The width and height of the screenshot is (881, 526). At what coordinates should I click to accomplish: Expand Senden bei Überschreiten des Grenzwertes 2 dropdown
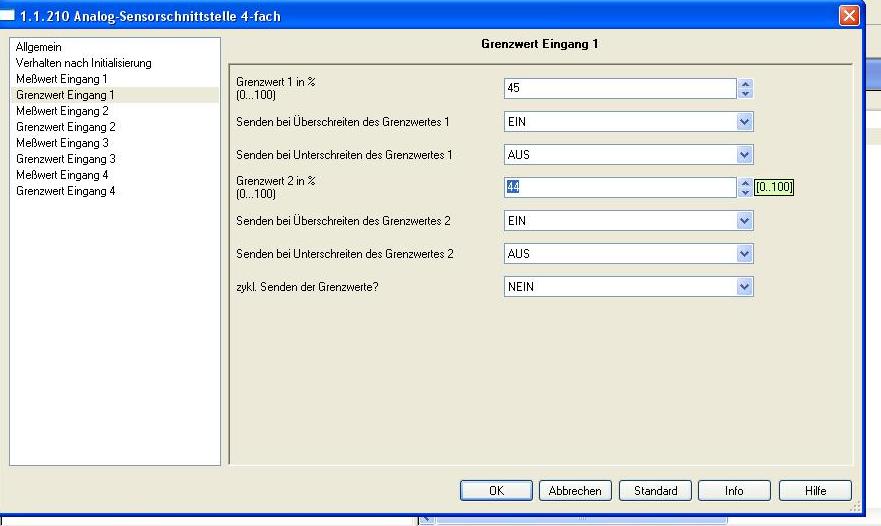743,221
